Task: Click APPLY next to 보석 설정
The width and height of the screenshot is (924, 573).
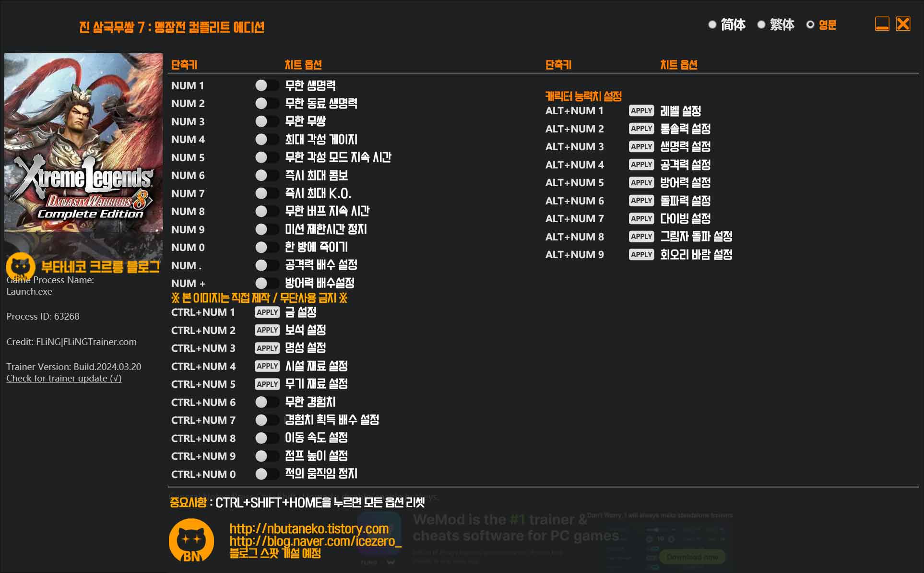Action: click(267, 330)
